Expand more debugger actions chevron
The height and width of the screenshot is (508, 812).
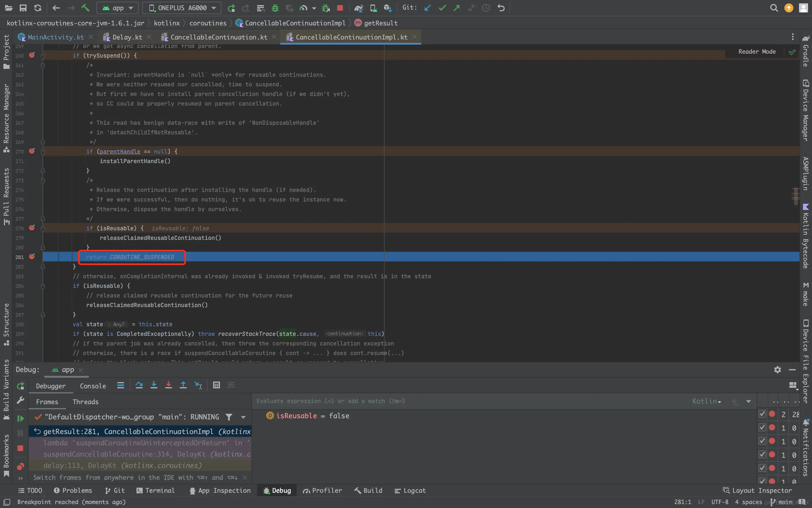pyautogui.click(x=21, y=478)
